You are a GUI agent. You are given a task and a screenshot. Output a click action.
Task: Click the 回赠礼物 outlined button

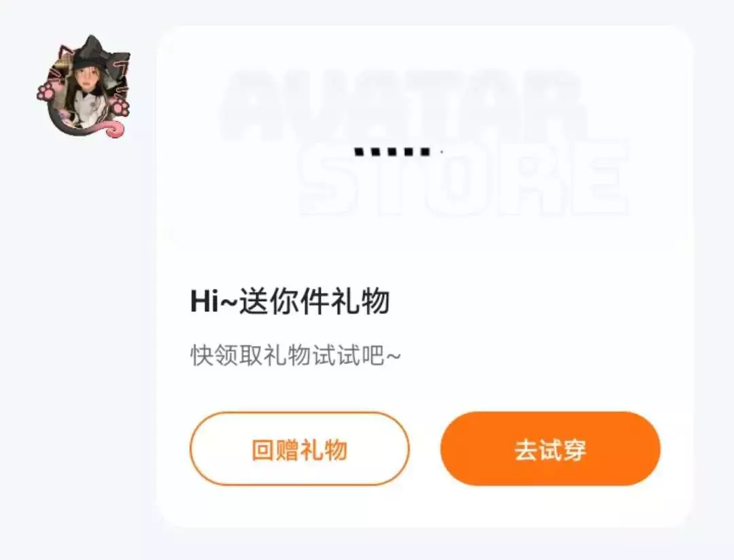pos(300,449)
